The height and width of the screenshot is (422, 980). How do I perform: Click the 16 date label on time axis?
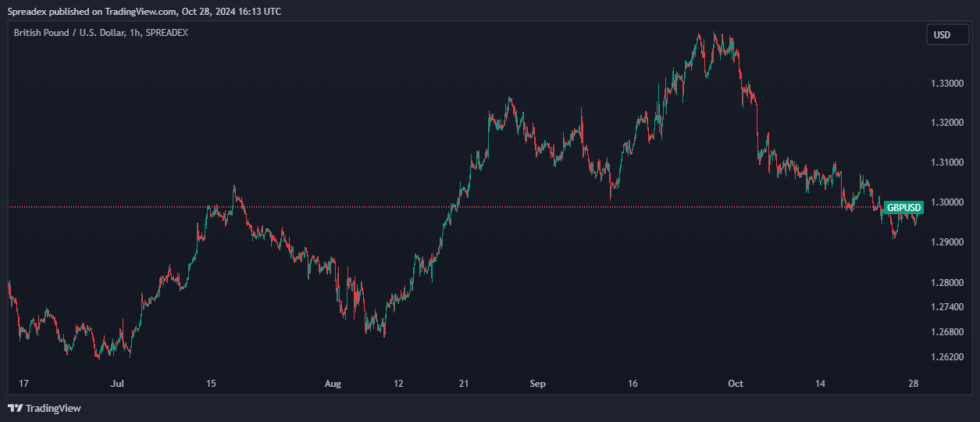click(633, 384)
